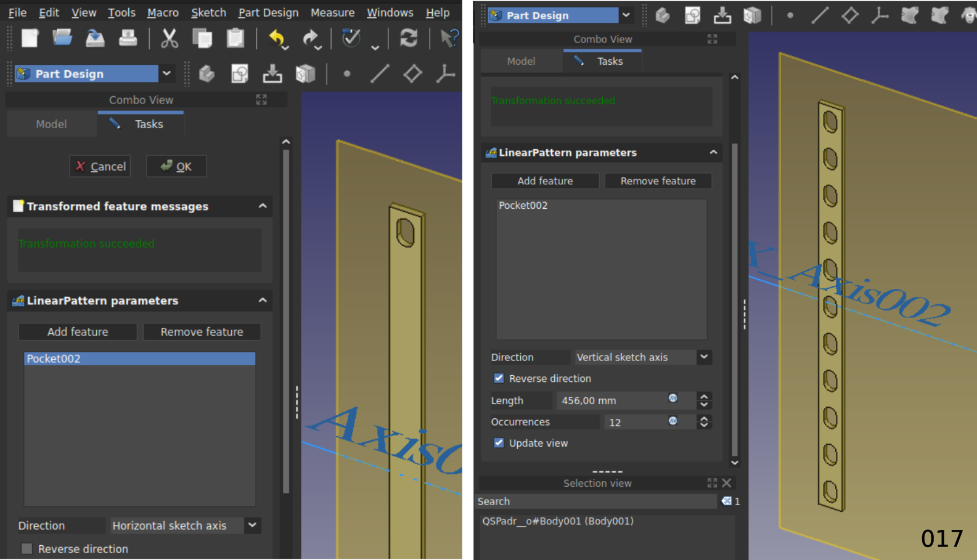The image size is (977, 560).
Task: Click first shape binder icon in right toolbar
Action: coord(910,15)
